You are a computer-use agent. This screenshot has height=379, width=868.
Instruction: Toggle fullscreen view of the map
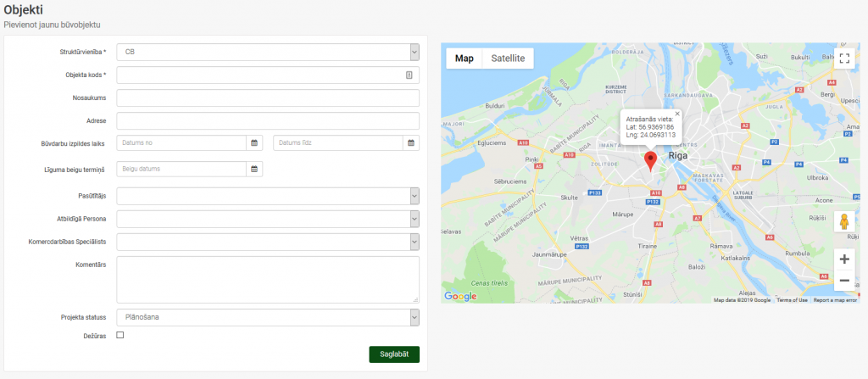(x=844, y=59)
